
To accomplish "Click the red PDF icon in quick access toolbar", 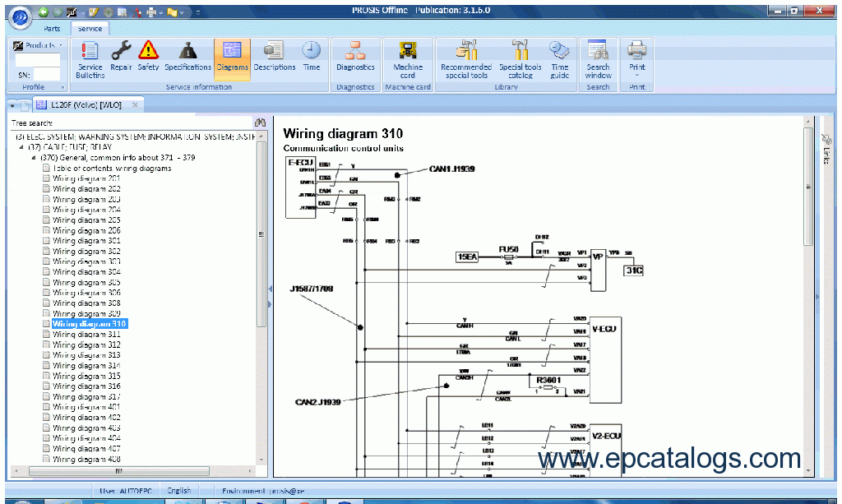I will [x=137, y=12].
